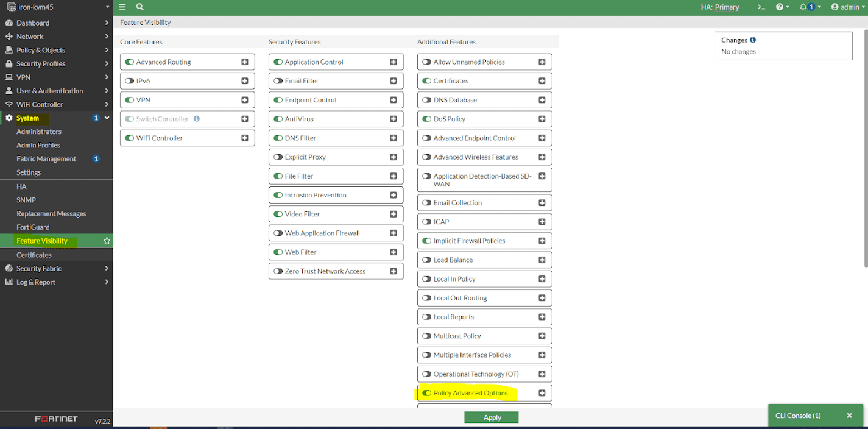Click the plus icon on Multicast Policy
868x429 pixels.
tap(542, 336)
